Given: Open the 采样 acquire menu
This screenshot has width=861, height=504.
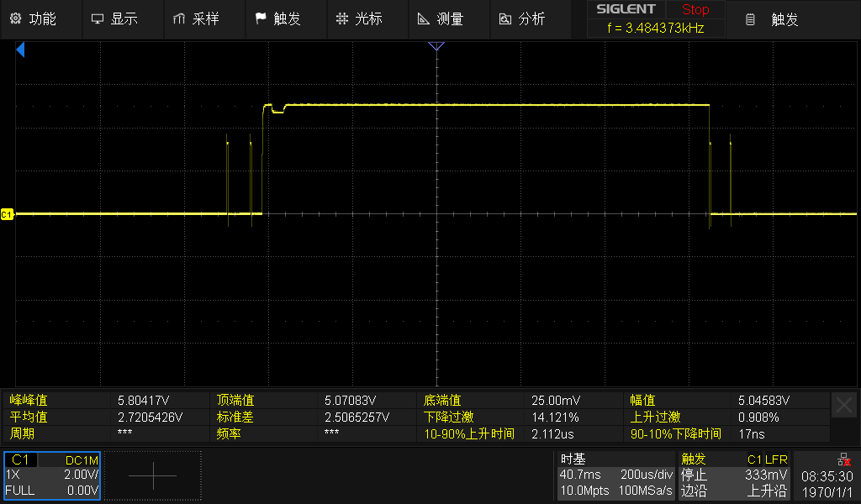Looking at the screenshot, I should click(196, 18).
